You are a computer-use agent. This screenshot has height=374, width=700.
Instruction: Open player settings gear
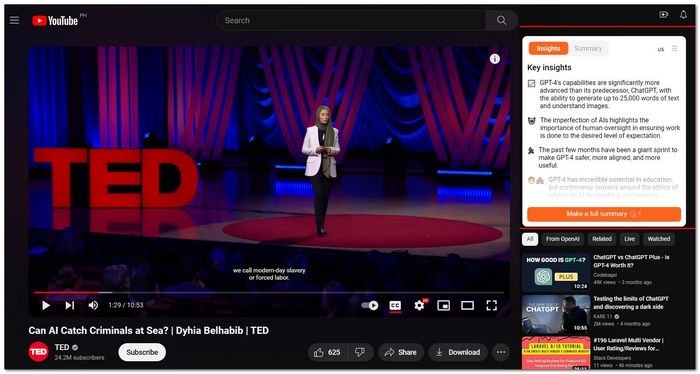[419, 305]
